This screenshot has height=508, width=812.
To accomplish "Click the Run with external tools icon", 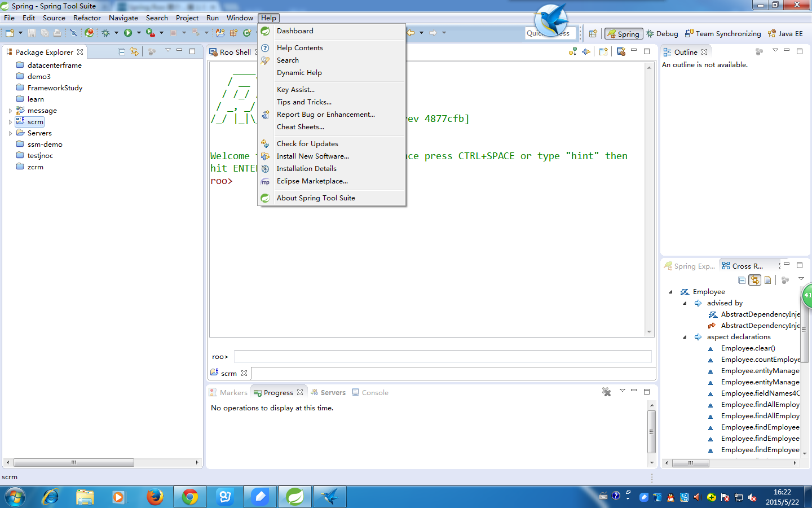I will point(150,33).
